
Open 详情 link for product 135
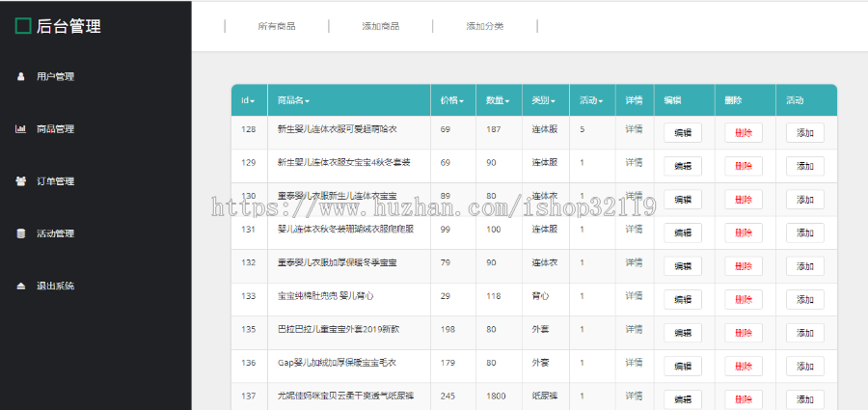(634, 329)
